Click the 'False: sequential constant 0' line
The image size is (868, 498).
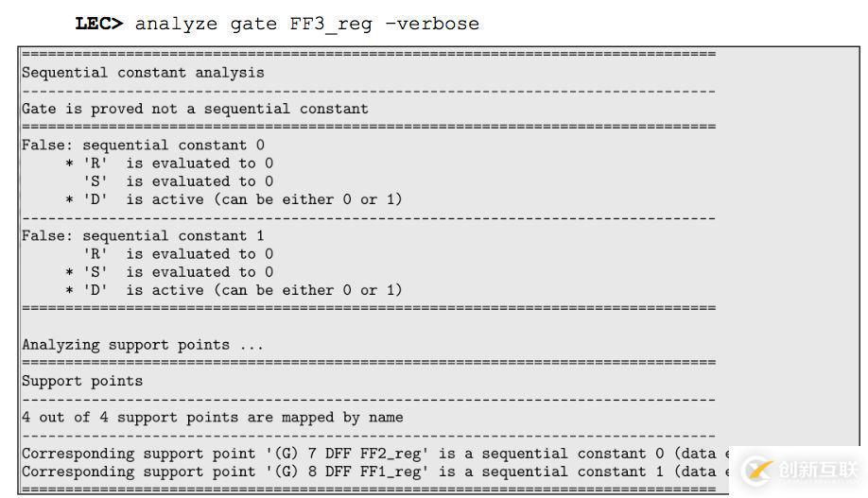(143, 146)
